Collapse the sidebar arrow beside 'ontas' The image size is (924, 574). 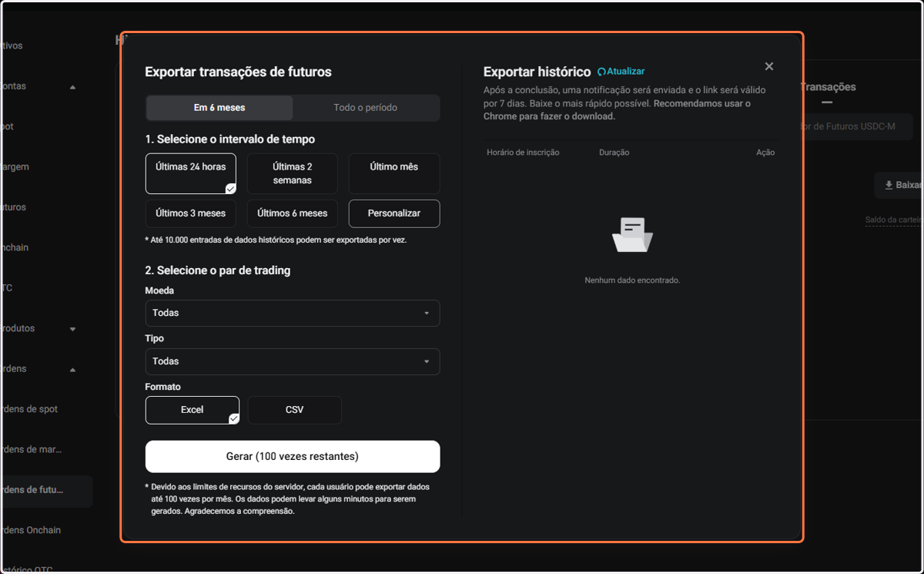pos(72,87)
